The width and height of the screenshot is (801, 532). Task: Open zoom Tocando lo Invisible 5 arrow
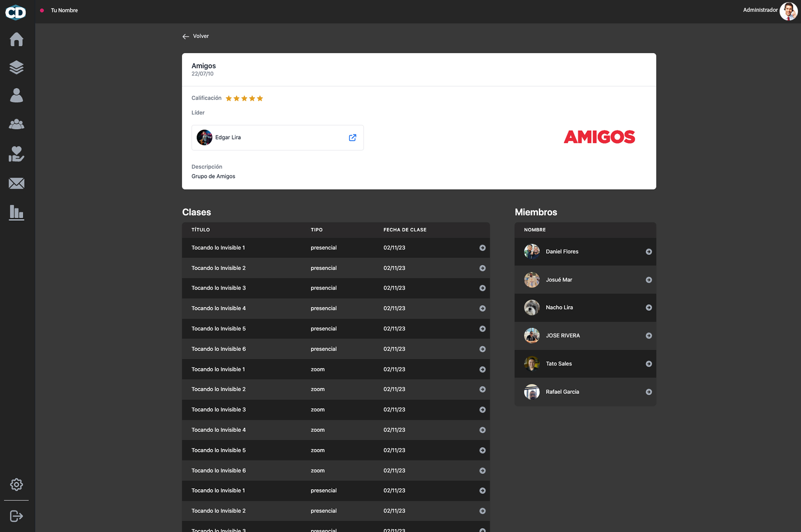(483, 450)
